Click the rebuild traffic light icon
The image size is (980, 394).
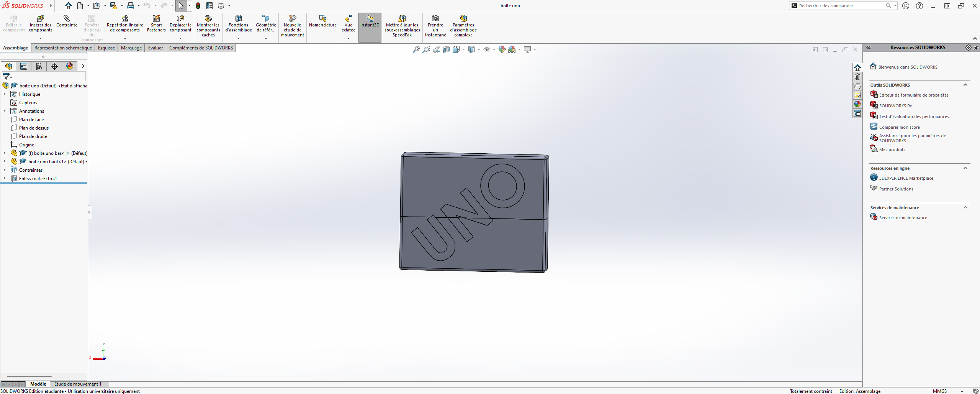pos(198,6)
